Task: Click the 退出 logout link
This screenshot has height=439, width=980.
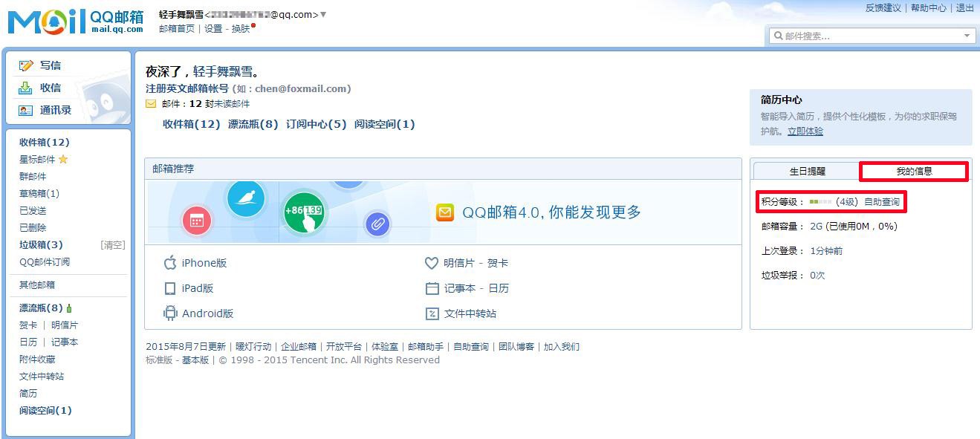Action: [964, 8]
